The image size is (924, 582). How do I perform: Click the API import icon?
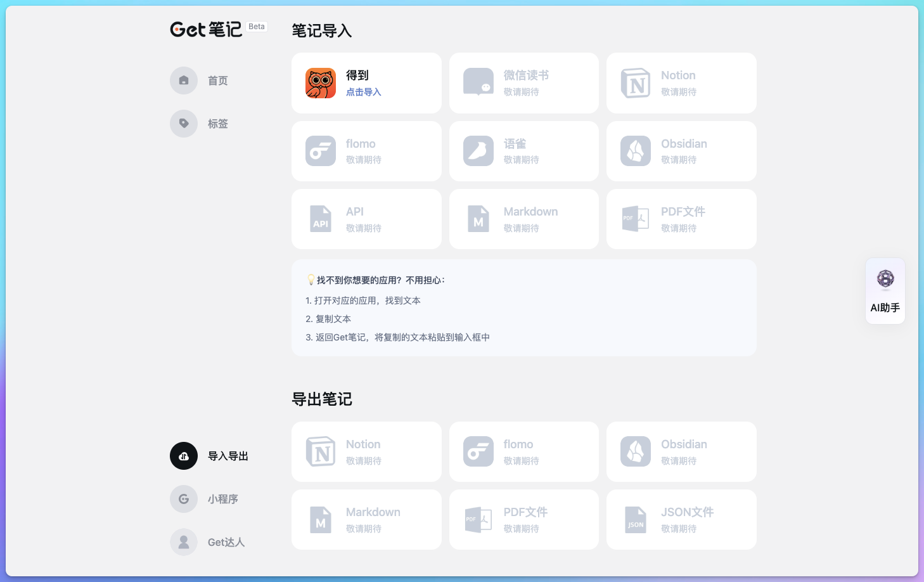tap(320, 219)
